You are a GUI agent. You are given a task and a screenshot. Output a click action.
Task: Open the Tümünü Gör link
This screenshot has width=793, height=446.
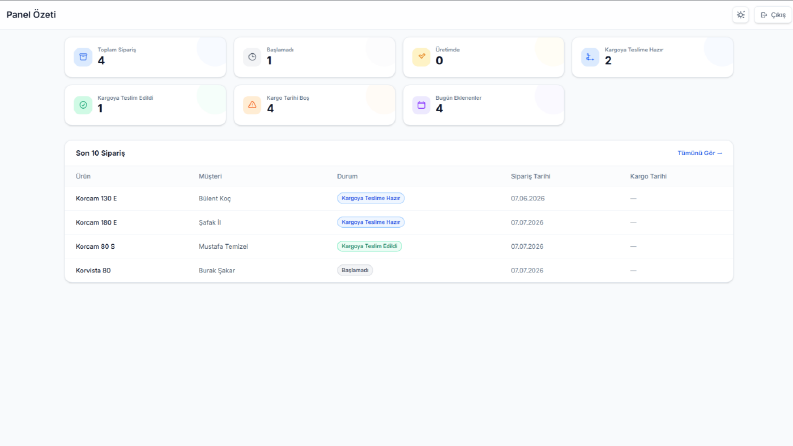point(699,153)
